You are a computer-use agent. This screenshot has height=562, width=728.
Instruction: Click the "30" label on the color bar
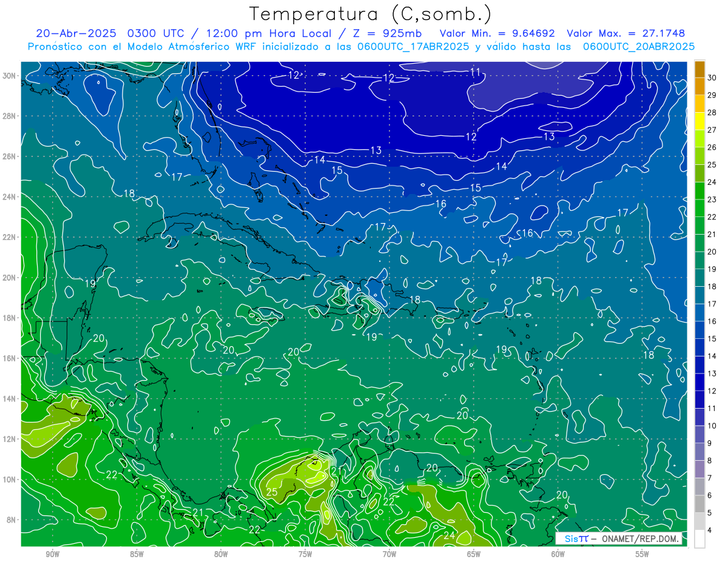point(712,78)
